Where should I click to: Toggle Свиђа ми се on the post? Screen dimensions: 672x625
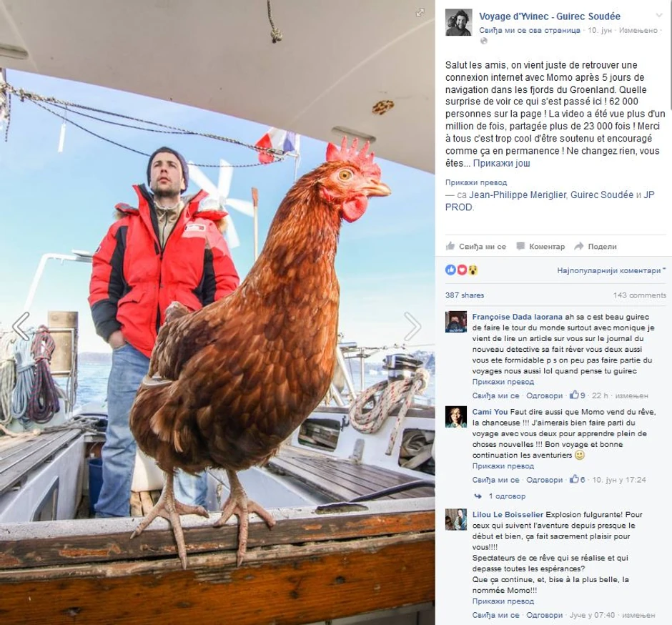tap(475, 247)
